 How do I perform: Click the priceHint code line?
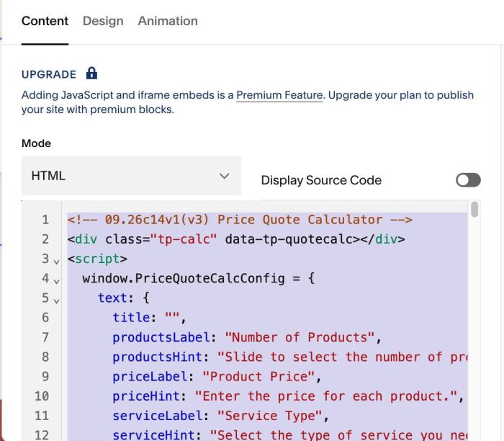tap(288, 396)
